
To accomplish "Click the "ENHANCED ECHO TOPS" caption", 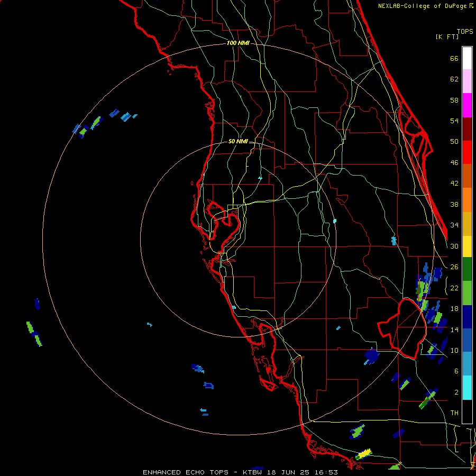I will tap(186, 472).
